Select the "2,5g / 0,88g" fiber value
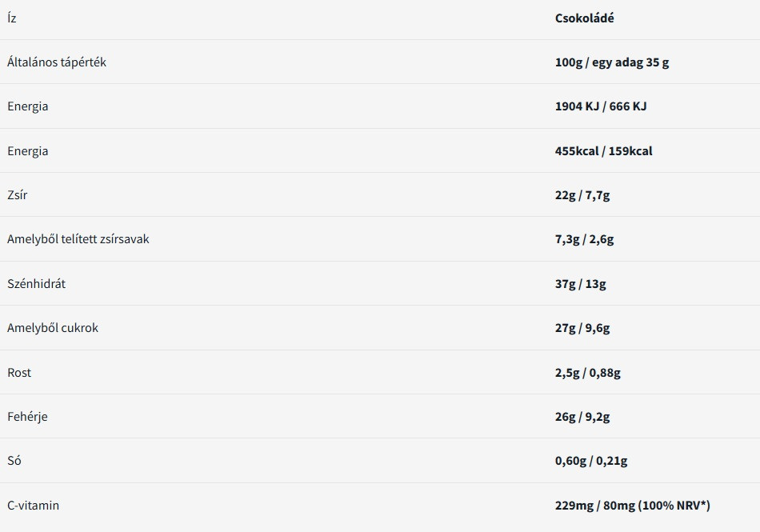 tap(587, 373)
